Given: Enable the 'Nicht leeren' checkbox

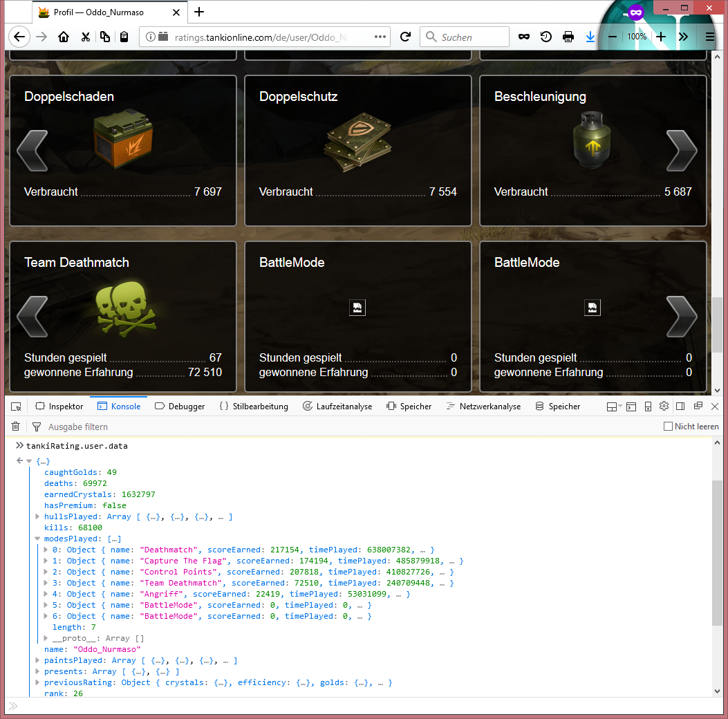Looking at the screenshot, I should (668, 427).
